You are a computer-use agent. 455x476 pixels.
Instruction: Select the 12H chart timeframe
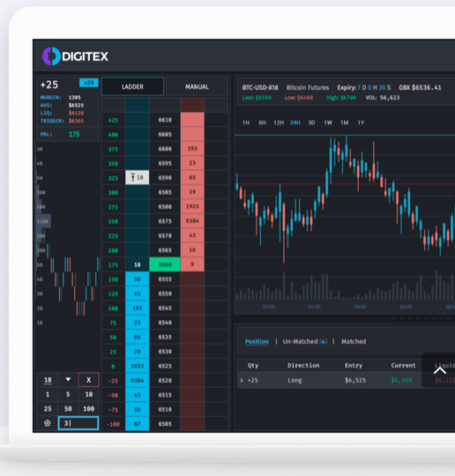279,123
